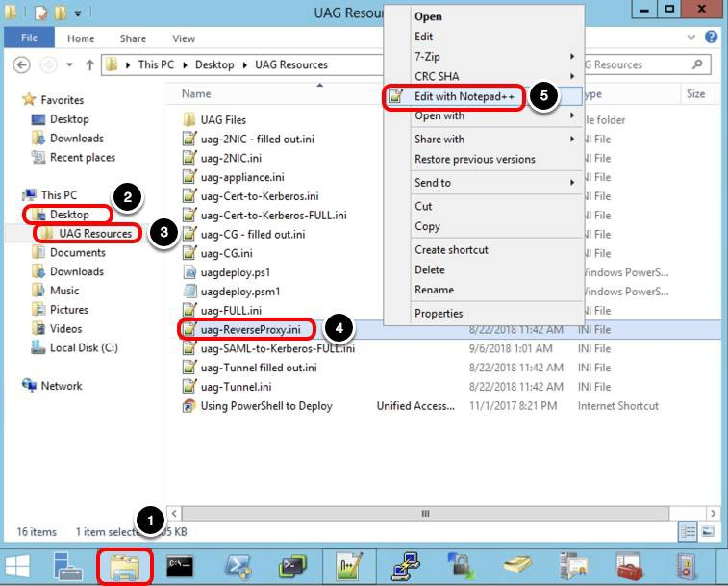Select the UAG Files folder icon
The height and width of the screenshot is (586, 728).
click(x=189, y=120)
